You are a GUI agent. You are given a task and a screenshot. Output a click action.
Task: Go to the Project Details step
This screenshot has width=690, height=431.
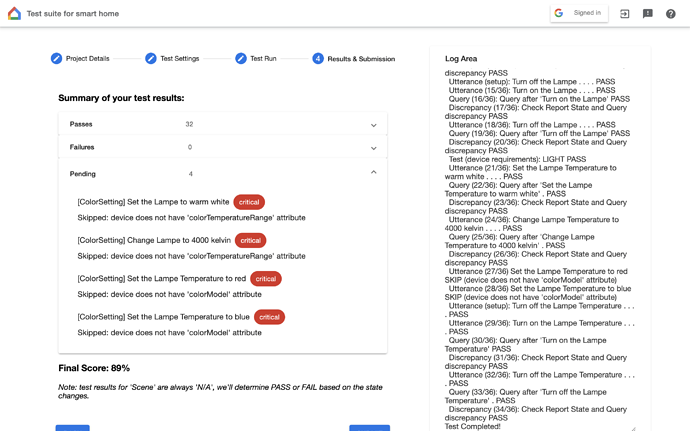pos(88,58)
